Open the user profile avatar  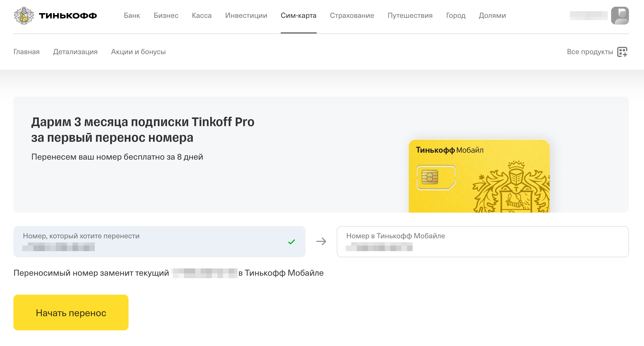tap(620, 16)
